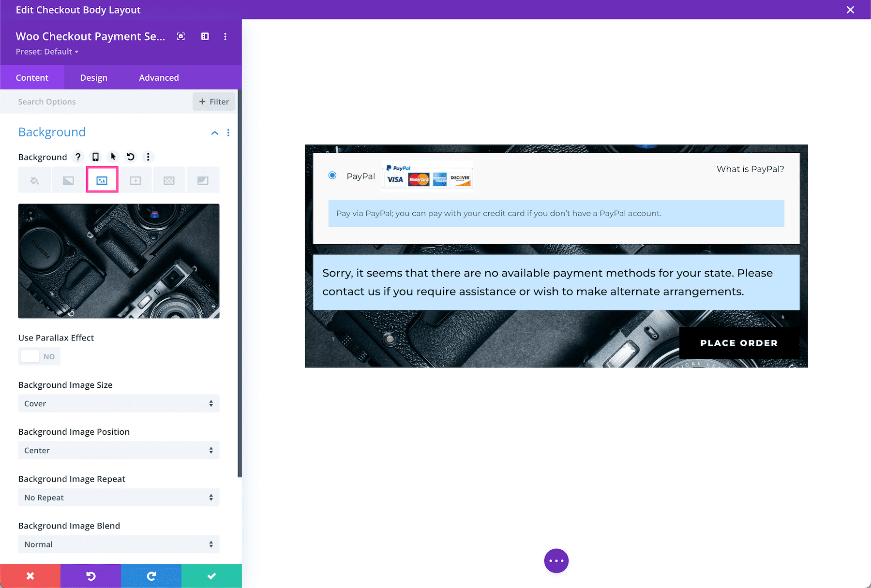Open the mask background option
Viewport: 871px width, 588px height.
coord(203,179)
